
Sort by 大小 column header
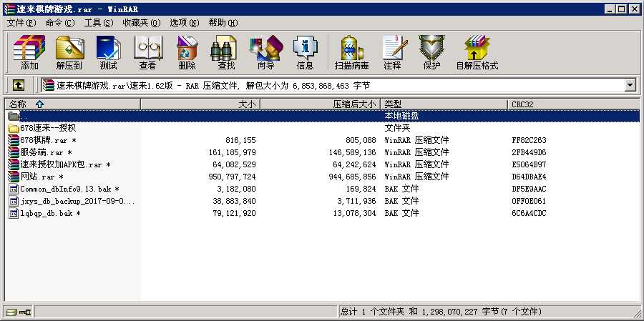click(x=200, y=104)
